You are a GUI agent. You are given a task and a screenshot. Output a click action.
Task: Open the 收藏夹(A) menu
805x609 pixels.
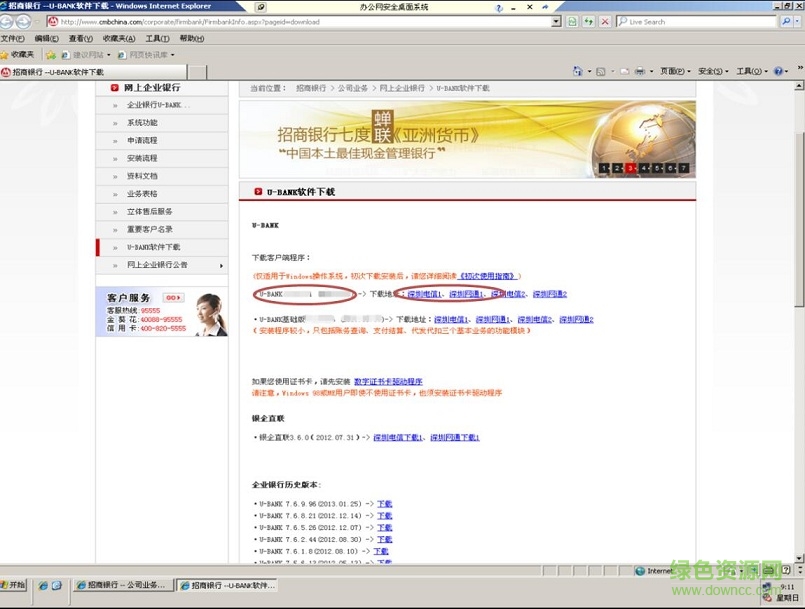pos(119,39)
